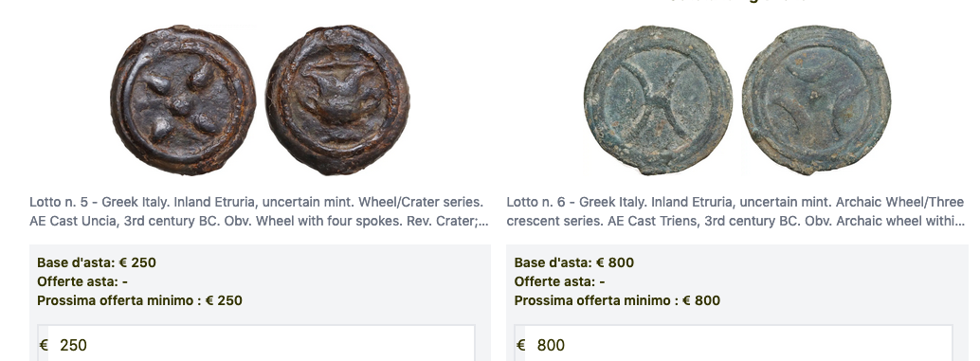Click the euro symbol beside 800

pos(521,346)
